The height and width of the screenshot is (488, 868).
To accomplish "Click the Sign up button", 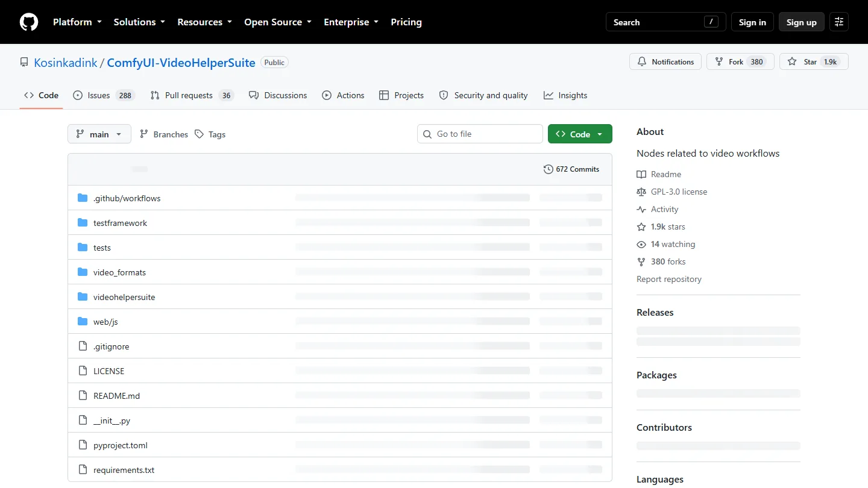I will coord(801,22).
